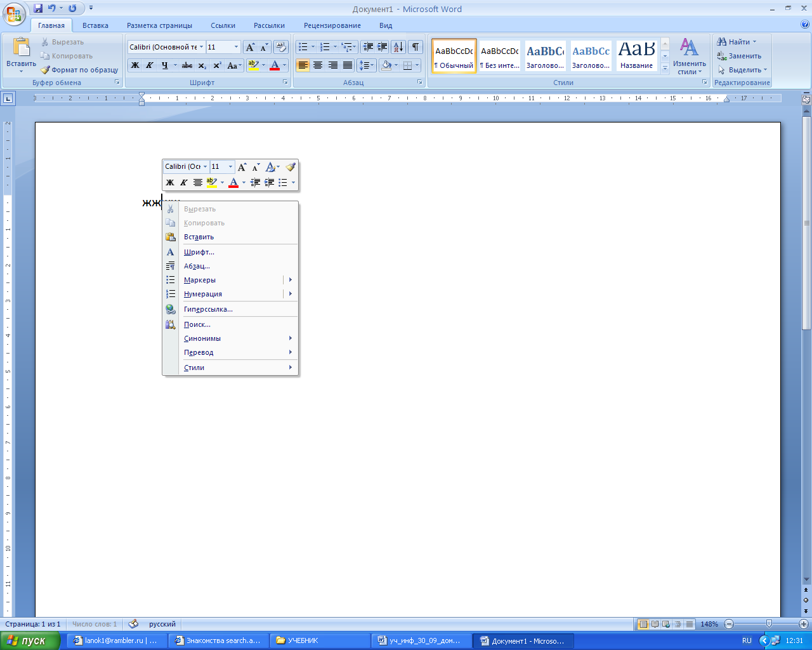This screenshot has width=812, height=650.
Task: Click the Undo arrow in quick access
Action: 52,8
